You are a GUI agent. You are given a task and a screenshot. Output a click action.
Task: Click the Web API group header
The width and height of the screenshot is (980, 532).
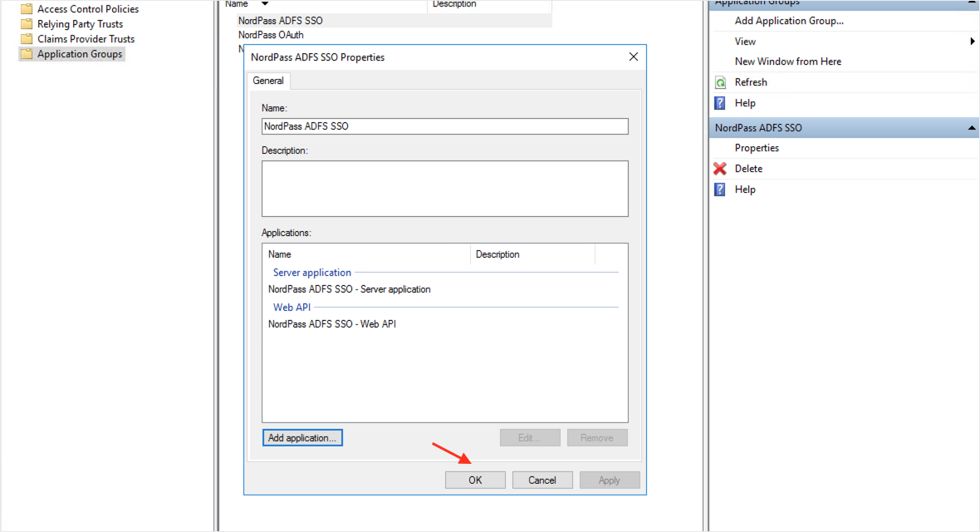pyautogui.click(x=292, y=308)
